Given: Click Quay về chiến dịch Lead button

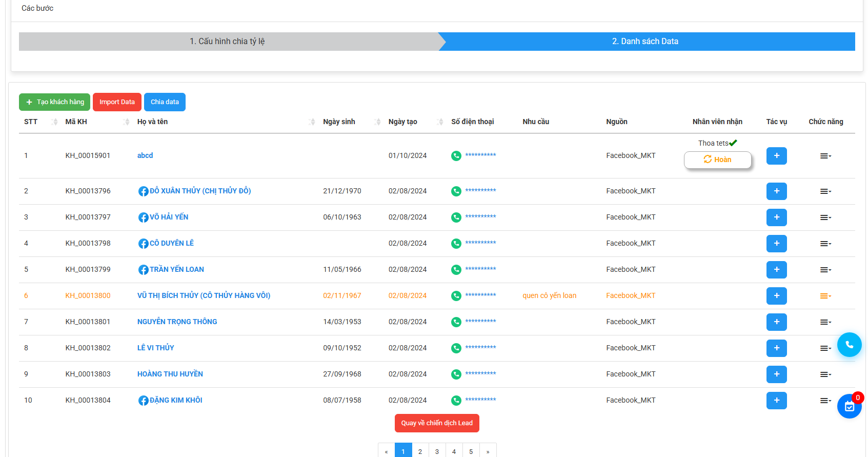Looking at the screenshot, I should [437, 423].
